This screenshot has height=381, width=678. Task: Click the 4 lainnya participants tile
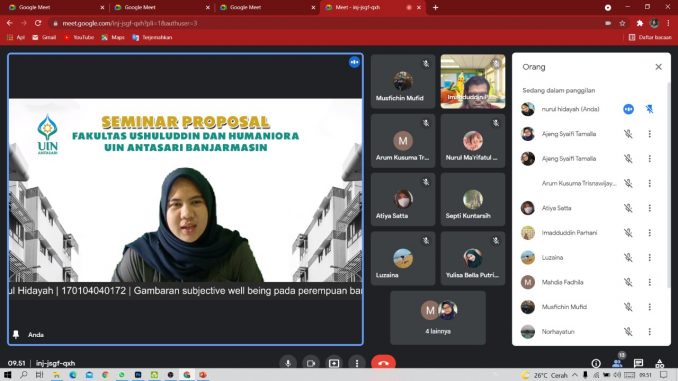tap(438, 318)
